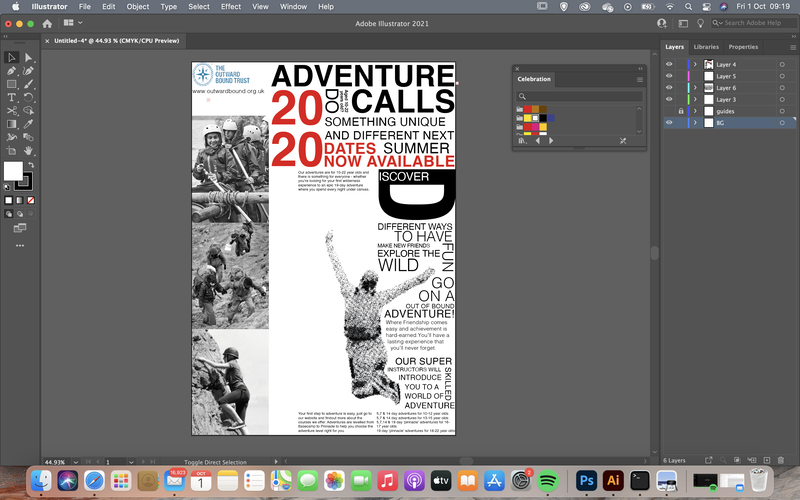Select the Eyedropper tool
The height and width of the screenshot is (500, 800).
pos(29,124)
